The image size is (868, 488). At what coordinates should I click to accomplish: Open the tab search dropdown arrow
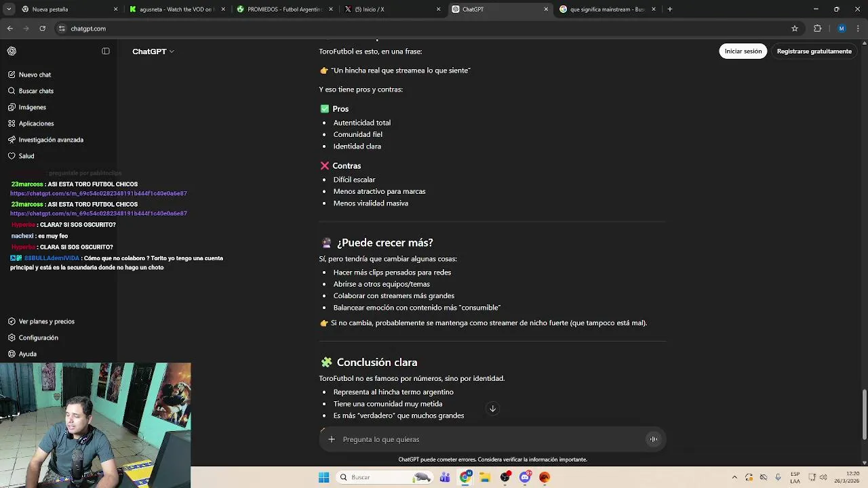click(9, 9)
